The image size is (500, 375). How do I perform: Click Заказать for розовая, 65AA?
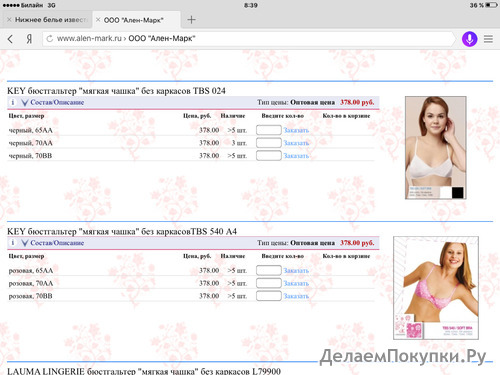click(x=296, y=271)
